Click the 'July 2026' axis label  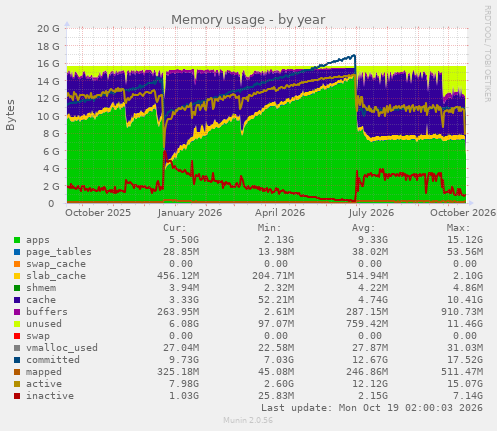click(371, 213)
